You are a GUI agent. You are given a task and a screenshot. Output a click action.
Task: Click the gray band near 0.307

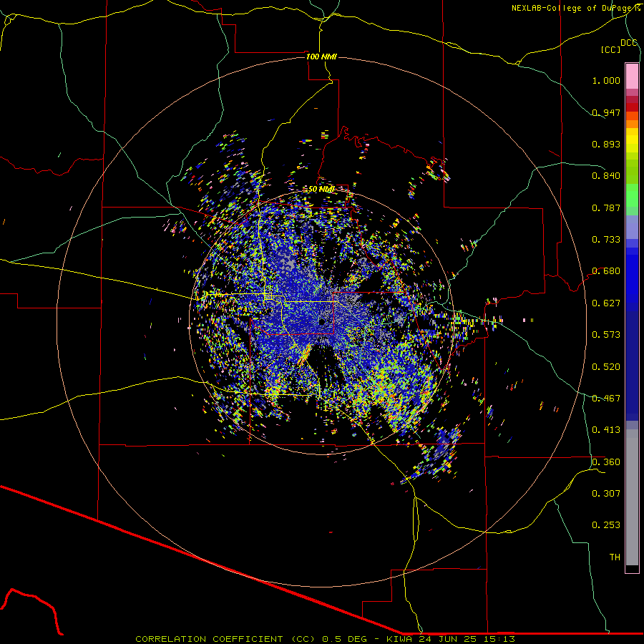pyautogui.click(x=632, y=497)
